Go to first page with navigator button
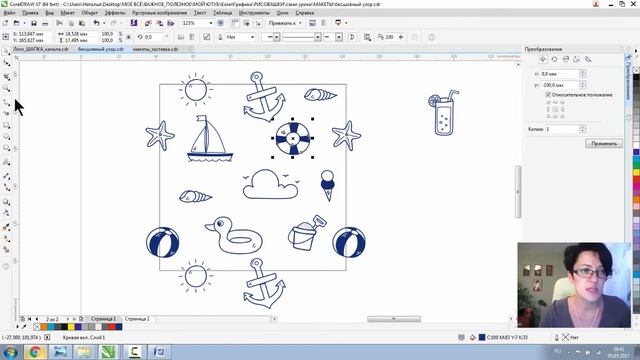This screenshot has height=360, width=640. [29, 319]
